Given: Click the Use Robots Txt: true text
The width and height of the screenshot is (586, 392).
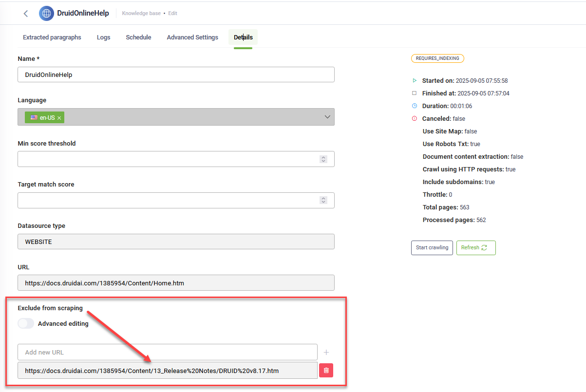Looking at the screenshot, I should click(452, 144).
